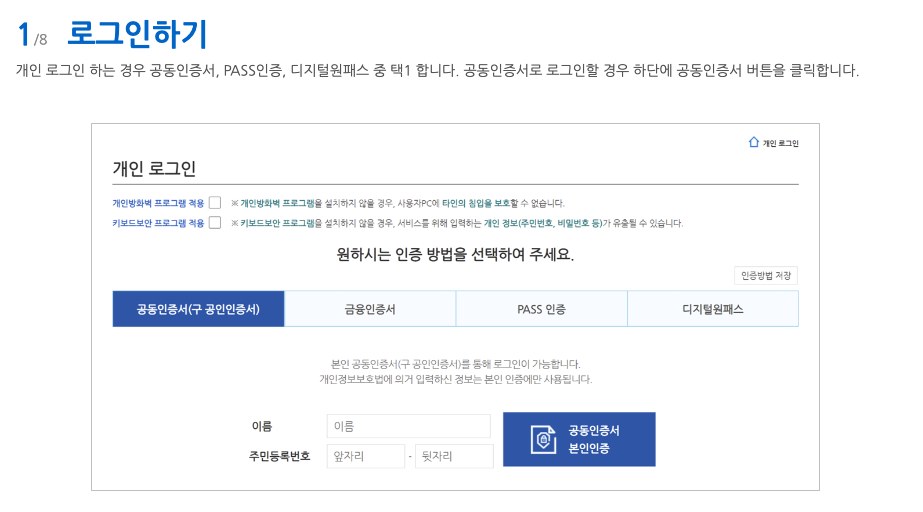The width and height of the screenshot is (923, 512).
Task: Click the 키보드보안 프로그램을 설치하지 않을 경우 notice
Action: click(x=457, y=223)
